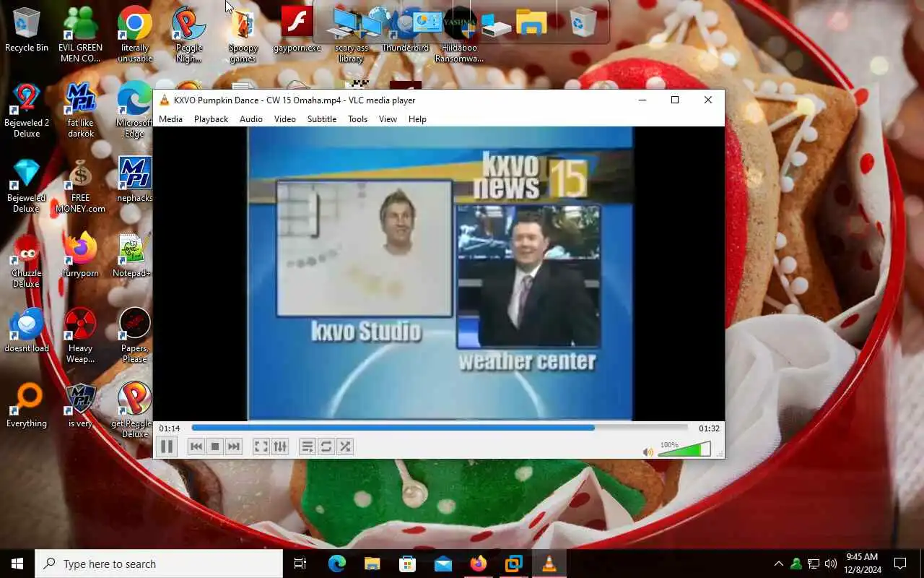
Task: Jump to previous media in VLC
Action: coord(196,447)
